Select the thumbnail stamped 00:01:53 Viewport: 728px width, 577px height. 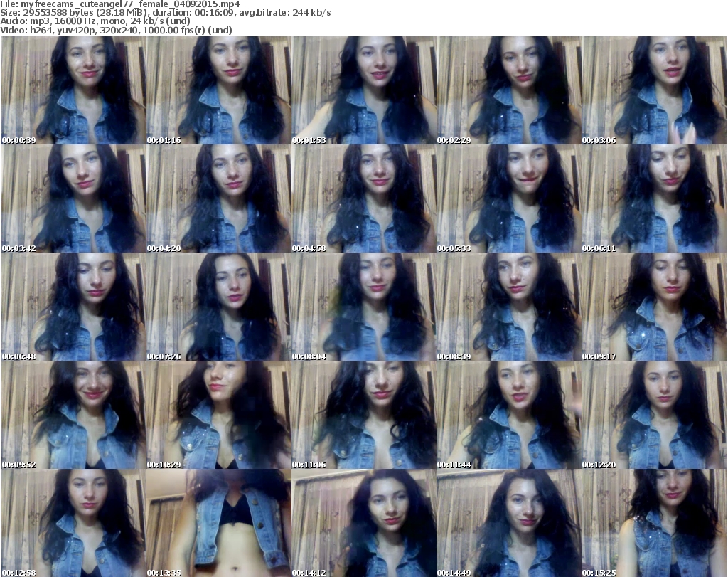click(x=363, y=90)
